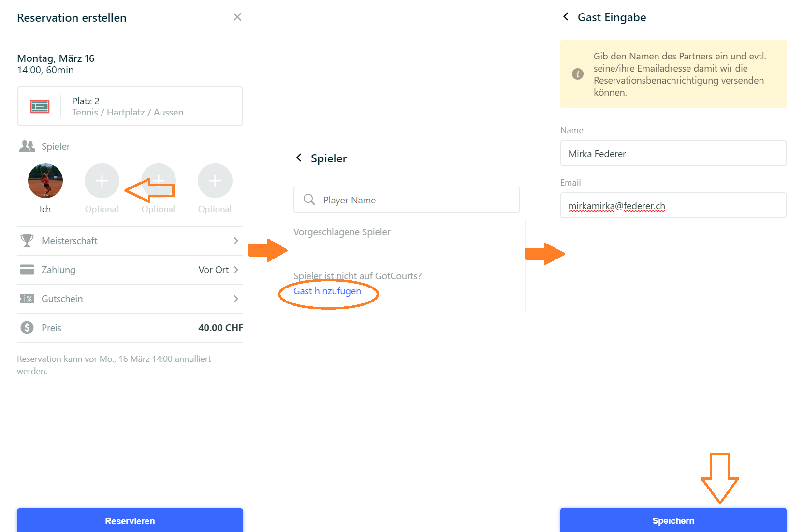Screen dimensions: 789x532
Task: Add first optional player with plus icon
Action: [102, 181]
